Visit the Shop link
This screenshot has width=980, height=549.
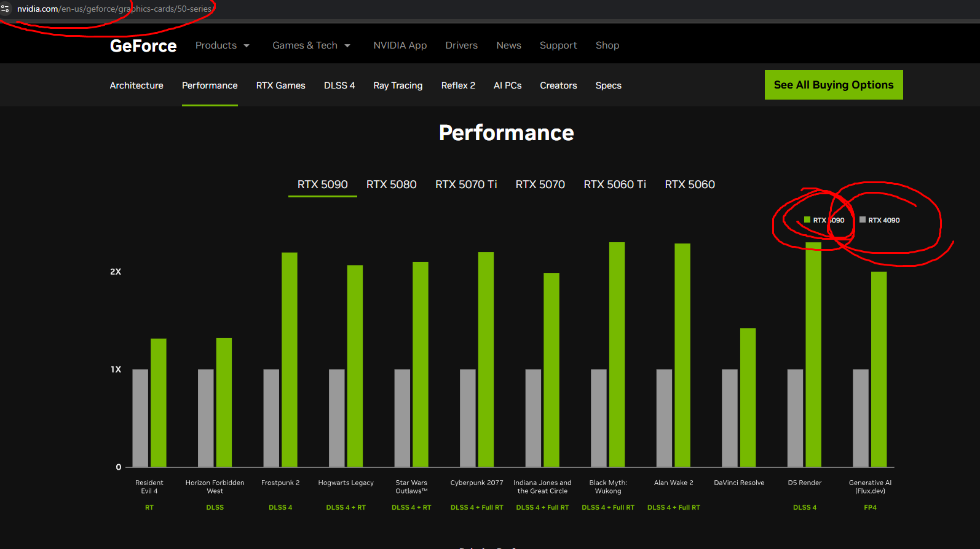coord(607,45)
